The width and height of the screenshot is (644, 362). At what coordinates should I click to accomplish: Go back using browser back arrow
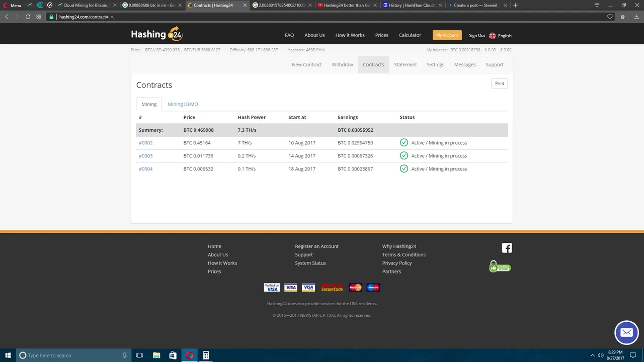[x=7, y=17]
